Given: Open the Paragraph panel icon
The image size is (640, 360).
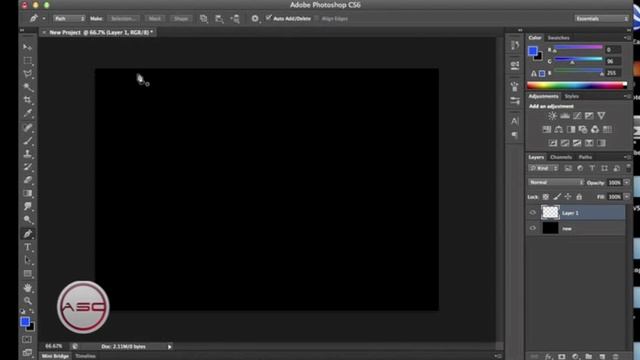Looking at the screenshot, I should click(x=515, y=135).
